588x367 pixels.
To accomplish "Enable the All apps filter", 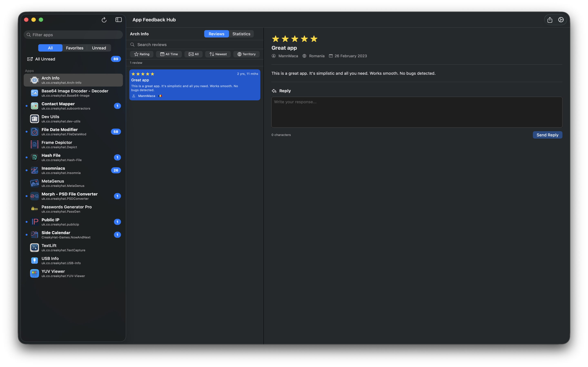I will (50, 48).
